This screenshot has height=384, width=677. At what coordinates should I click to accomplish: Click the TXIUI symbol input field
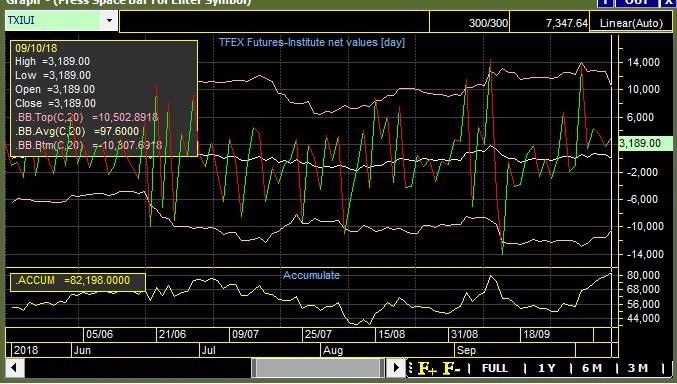[54, 20]
